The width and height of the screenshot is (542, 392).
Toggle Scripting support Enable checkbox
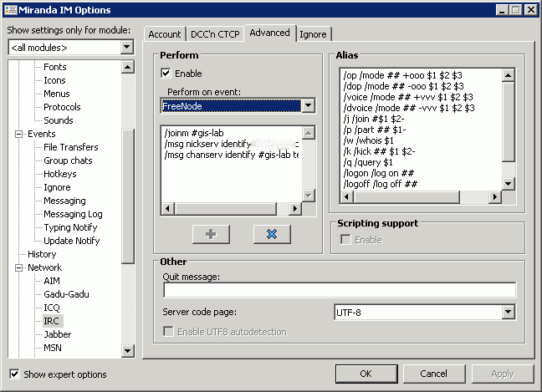point(345,239)
